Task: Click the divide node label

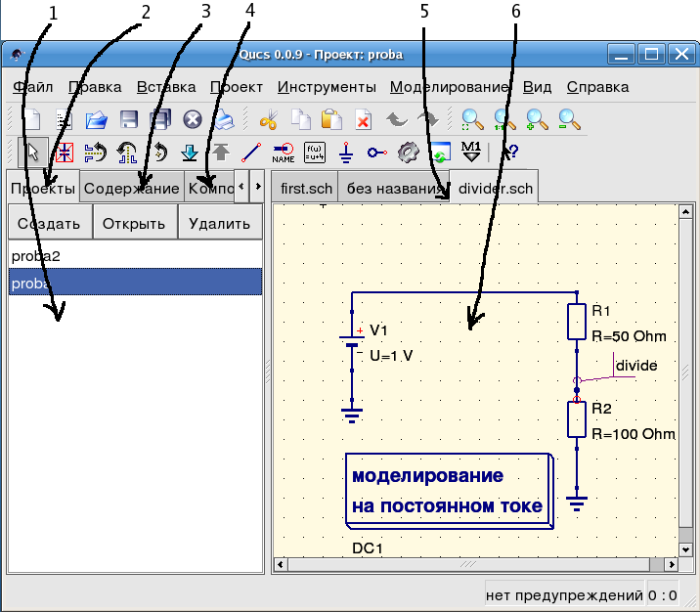Action: click(x=636, y=366)
